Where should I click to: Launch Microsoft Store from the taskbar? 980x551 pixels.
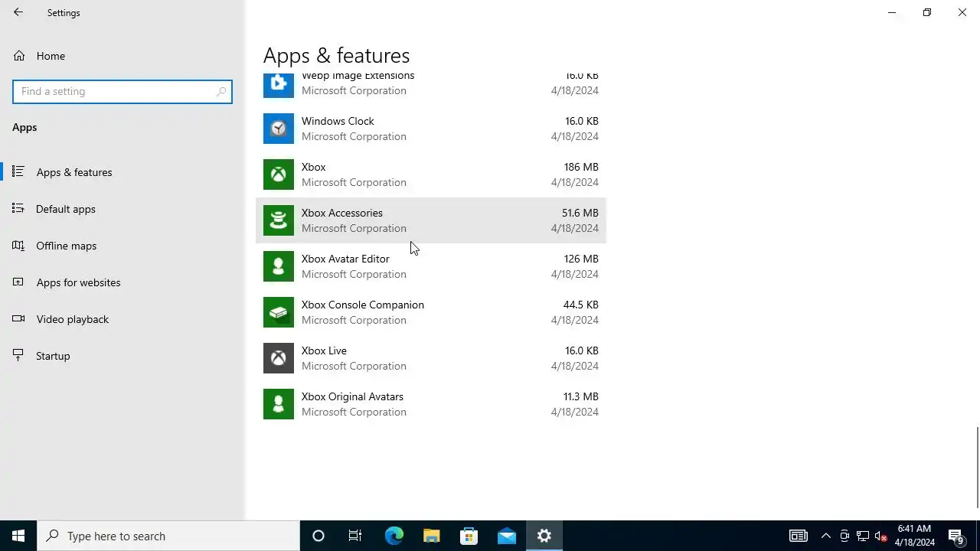point(469,536)
